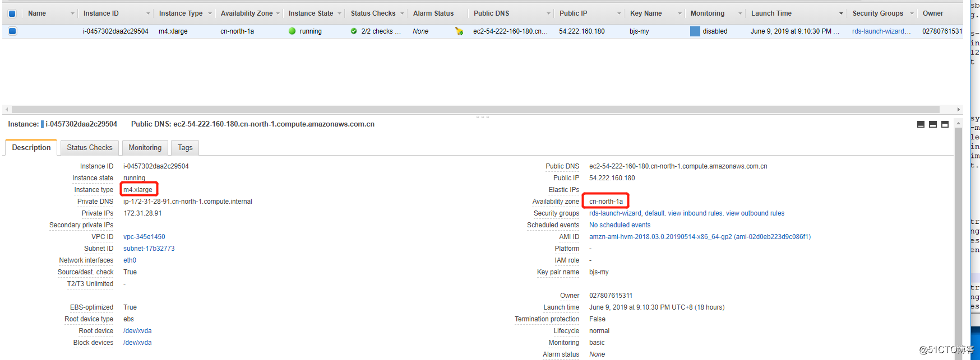Set the details pane to medium layout

[933, 124]
